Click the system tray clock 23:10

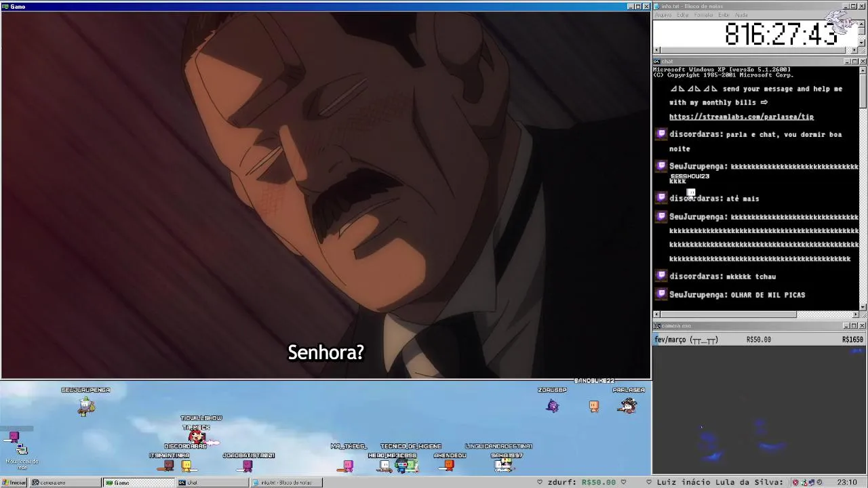tap(846, 483)
